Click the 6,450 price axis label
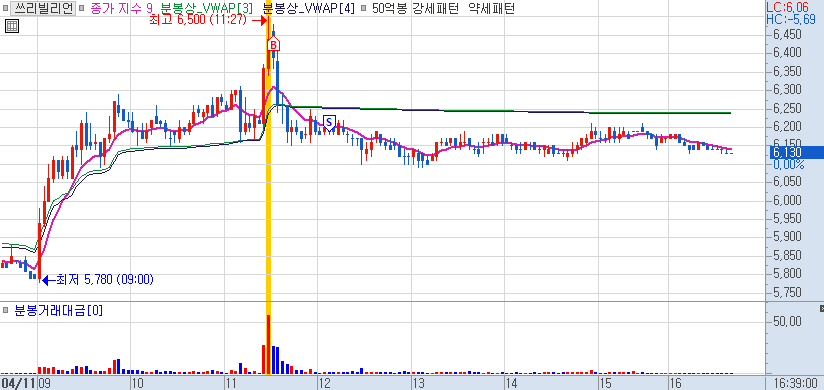824x390 pixels. [x=787, y=35]
